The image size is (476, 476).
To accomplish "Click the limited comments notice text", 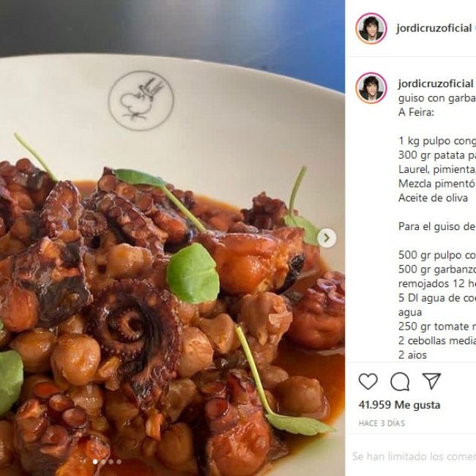I will [414, 456].
